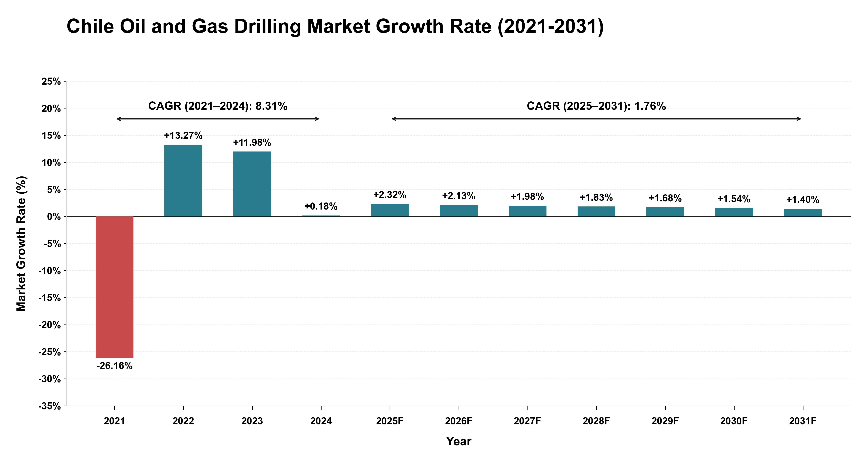Click the 2028F x-axis label
This screenshot has height=461, width=868.
coord(596,421)
